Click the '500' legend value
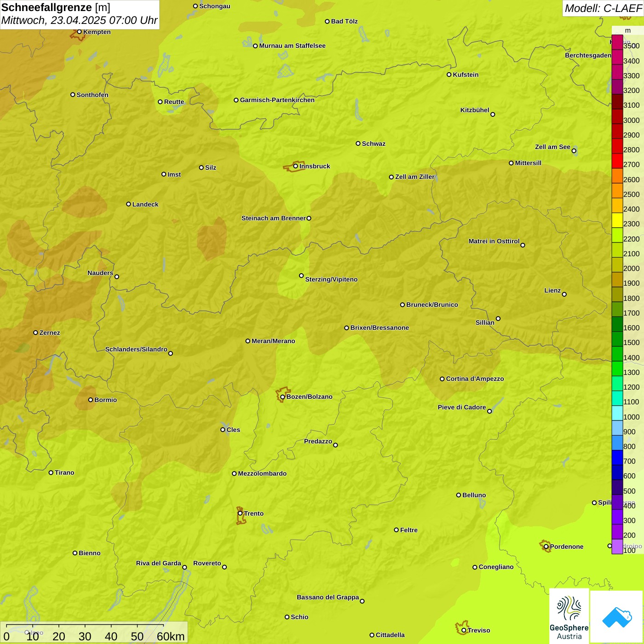The width and height of the screenshot is (644, 644). 630,491
